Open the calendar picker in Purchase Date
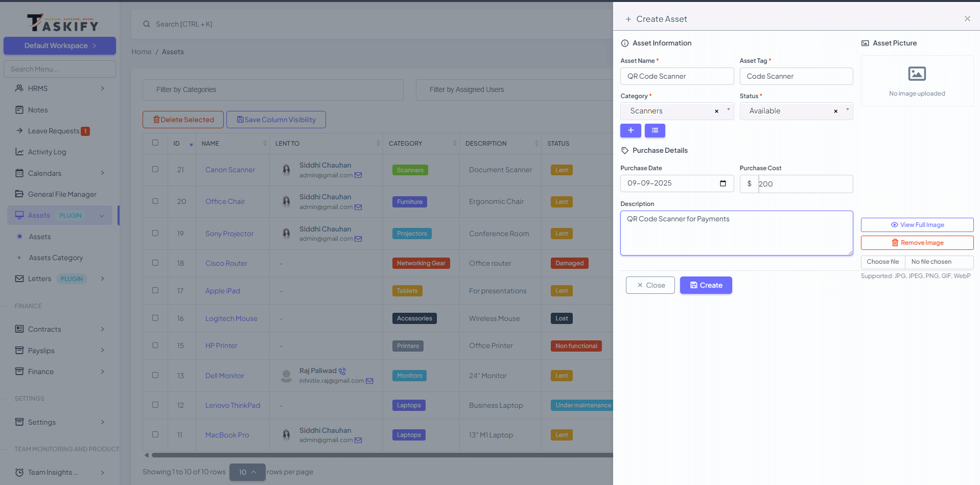The width and height of the screenshot is (980, 485). pyautogui.click(x=722, y=183)
